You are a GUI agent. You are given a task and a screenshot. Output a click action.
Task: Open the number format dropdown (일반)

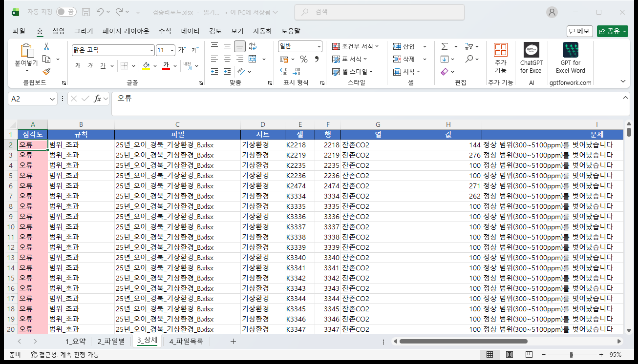(319, 46)
